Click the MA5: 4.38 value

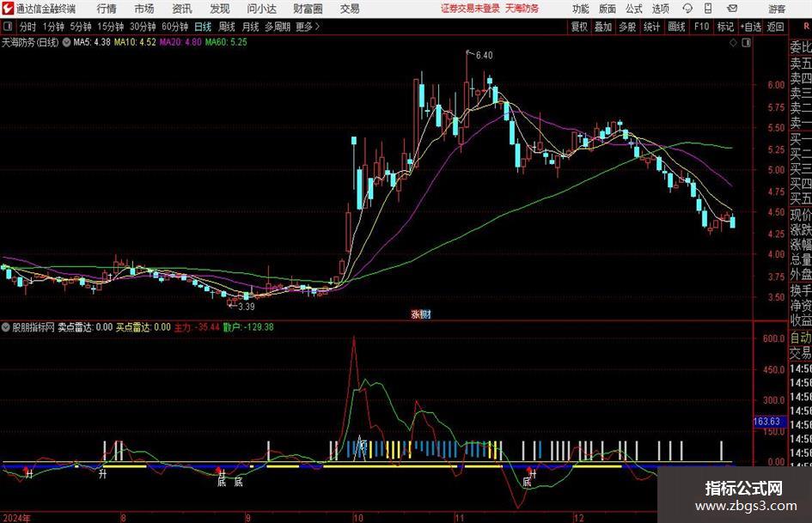pyautogui.click(x=92, y=42)
